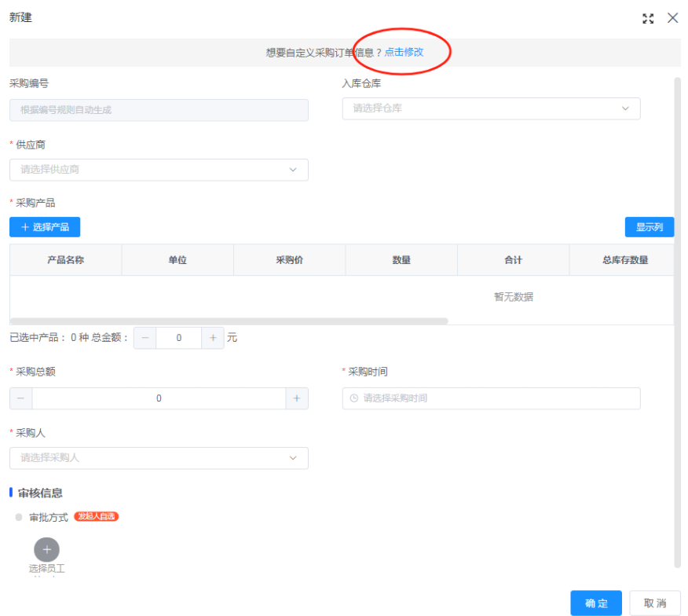Click the round plus icon to add employee
Screen dimensions: 688x616
(x=46, y=550)
